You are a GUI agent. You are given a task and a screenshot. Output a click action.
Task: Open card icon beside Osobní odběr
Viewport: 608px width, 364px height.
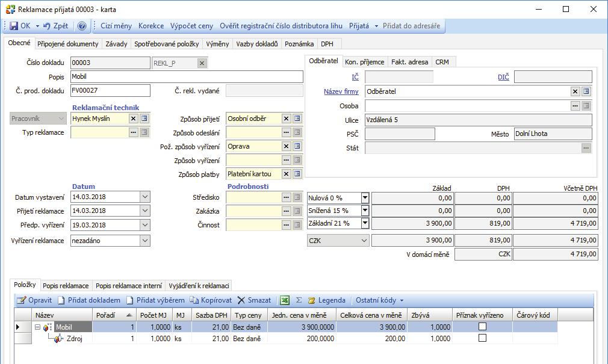tap(297, 119)
